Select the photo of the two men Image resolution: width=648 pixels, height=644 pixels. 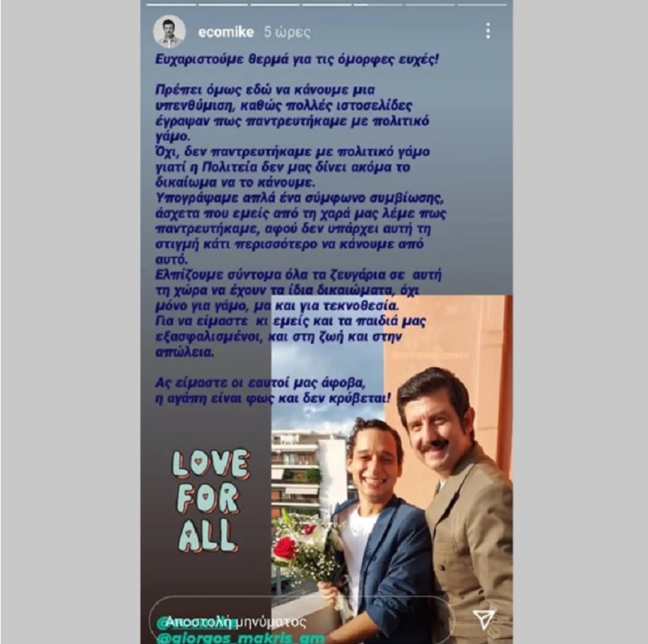coord(392,469)
